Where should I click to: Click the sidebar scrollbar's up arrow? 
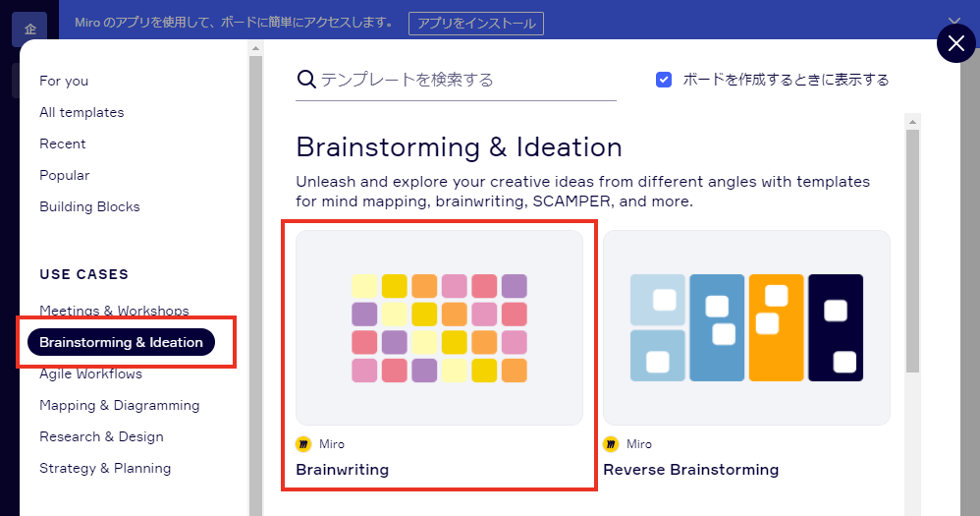(x=255, y=48)
